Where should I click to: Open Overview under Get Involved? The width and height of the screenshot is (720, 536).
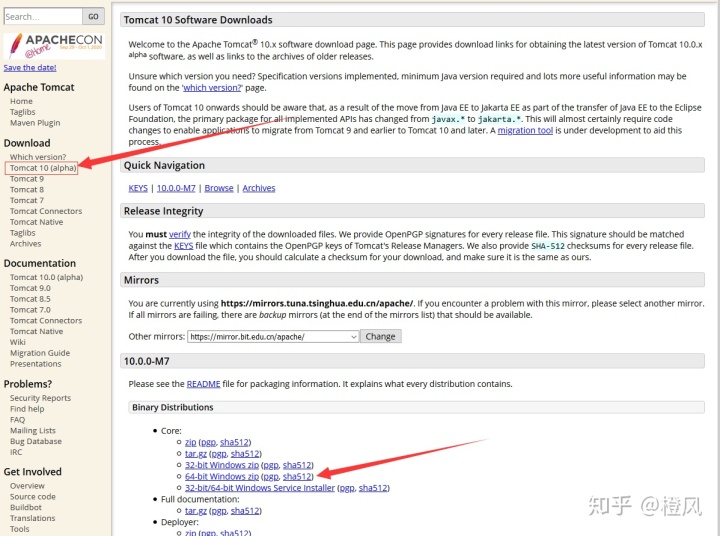[x=27, y=485]
